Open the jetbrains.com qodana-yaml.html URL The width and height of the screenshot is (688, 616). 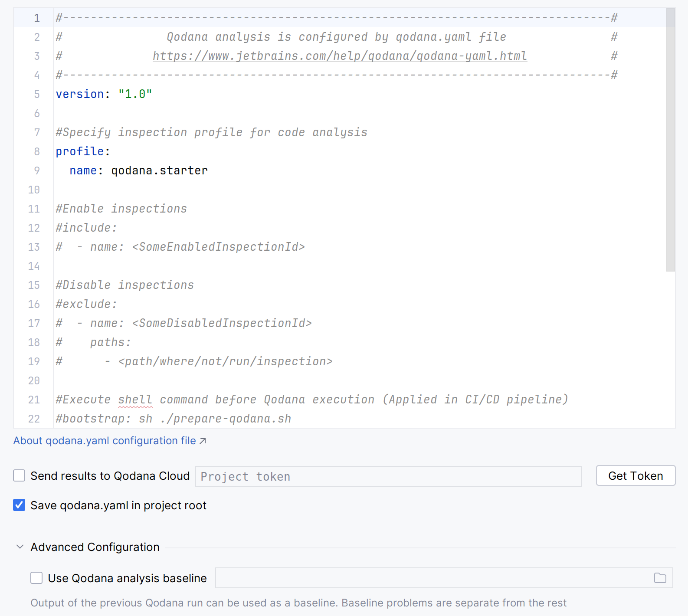(340, 56)
